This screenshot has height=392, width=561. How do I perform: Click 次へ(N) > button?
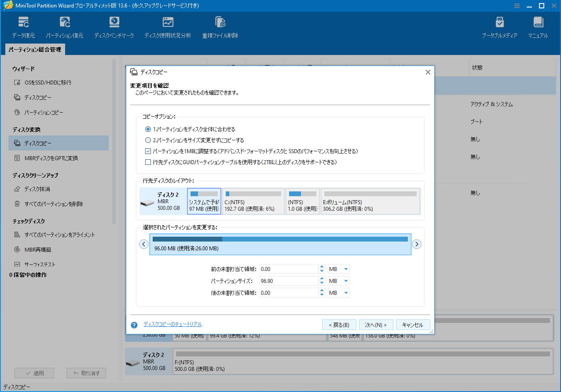click(376, 325)
